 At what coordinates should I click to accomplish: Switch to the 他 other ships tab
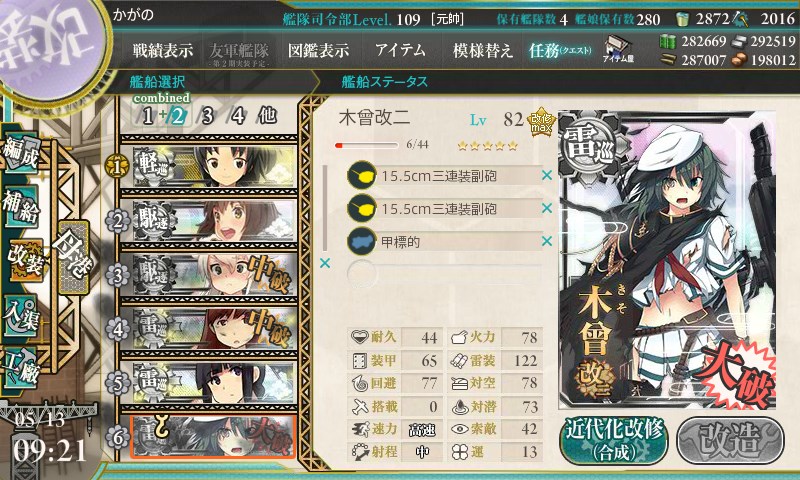pos(267,116)
